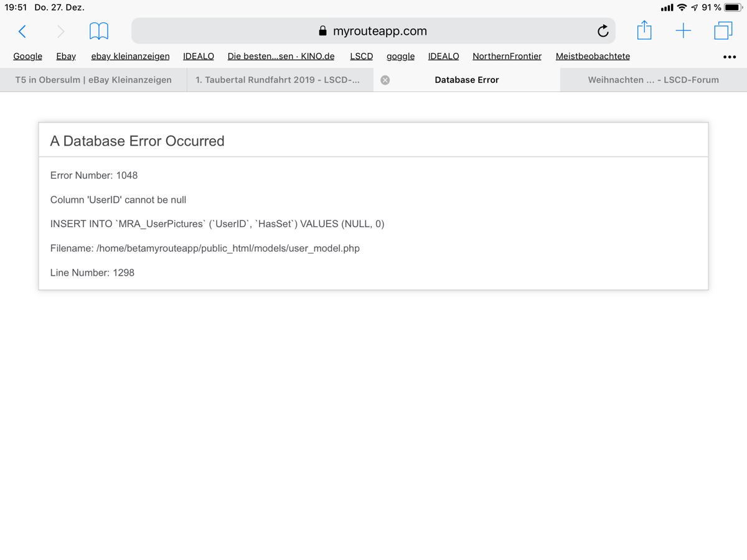Switch to T5 in Obersulm tab
Viewport: 747px width, 560px height.
tap(93, 80)
